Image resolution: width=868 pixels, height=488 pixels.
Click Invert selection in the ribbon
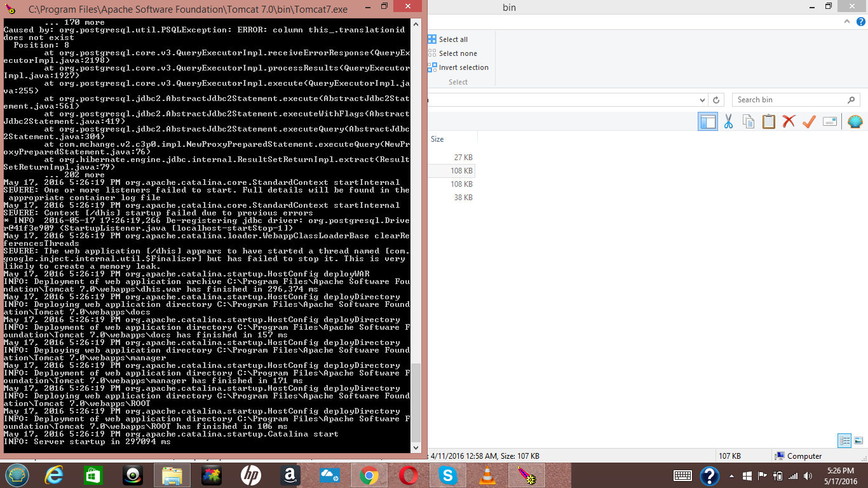click(x=463, y=67)
